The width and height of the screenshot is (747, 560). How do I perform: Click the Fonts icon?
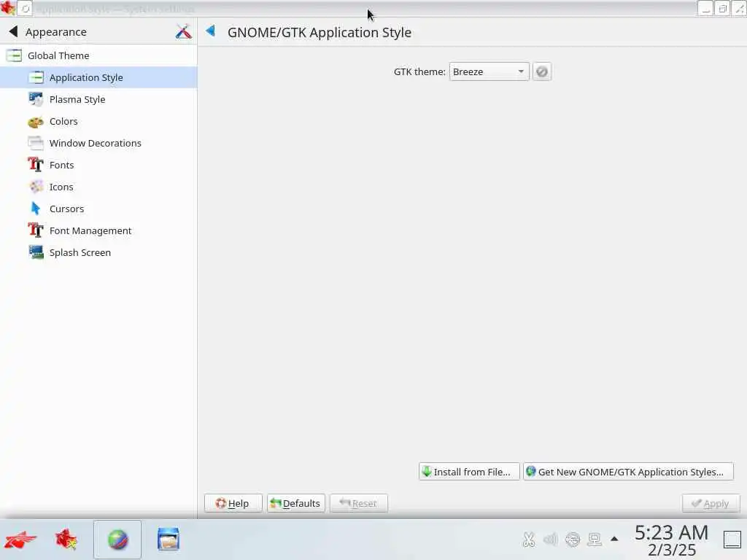coord(36,165)
